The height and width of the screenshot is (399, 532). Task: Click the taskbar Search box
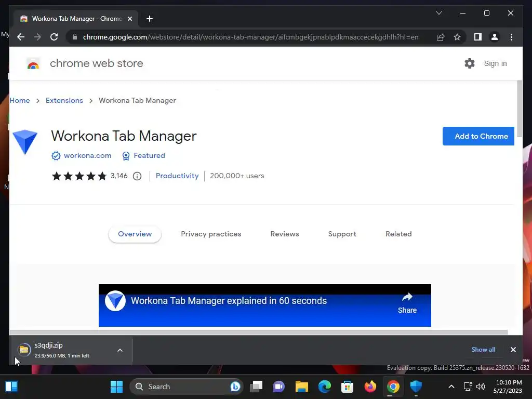[x=187, y=387]
